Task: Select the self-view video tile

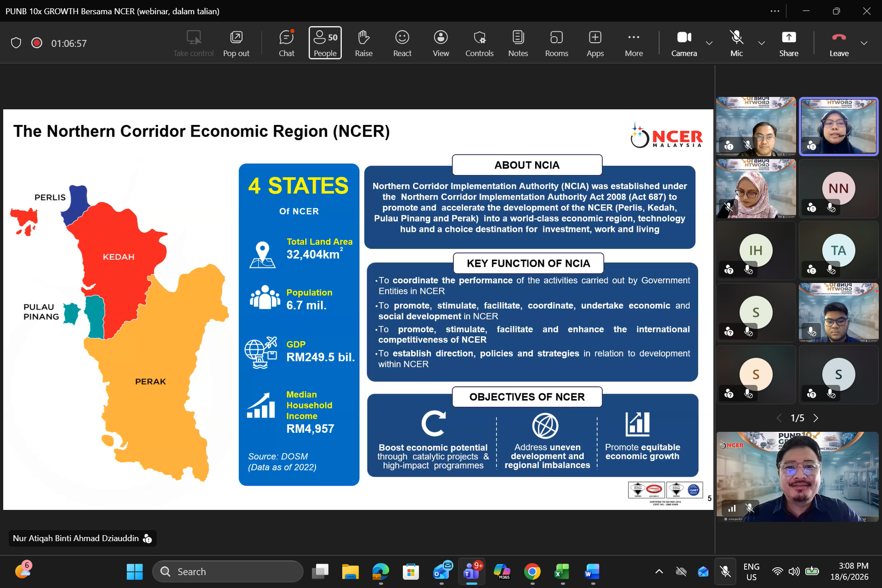Action: coord(797,477)
